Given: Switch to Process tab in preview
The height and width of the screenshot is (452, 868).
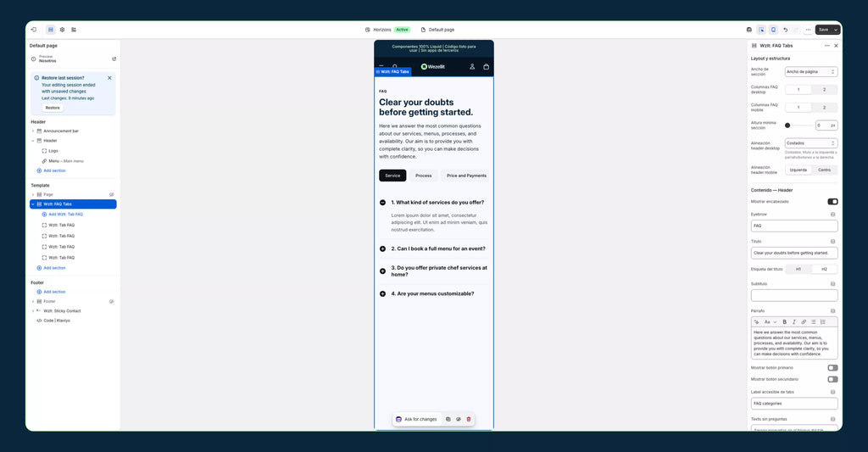Looking at the screenshot, I should point(424,176).
